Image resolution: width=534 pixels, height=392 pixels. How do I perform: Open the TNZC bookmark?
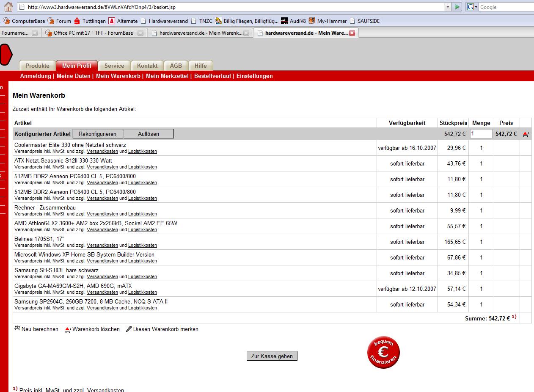tap(202, 21)
